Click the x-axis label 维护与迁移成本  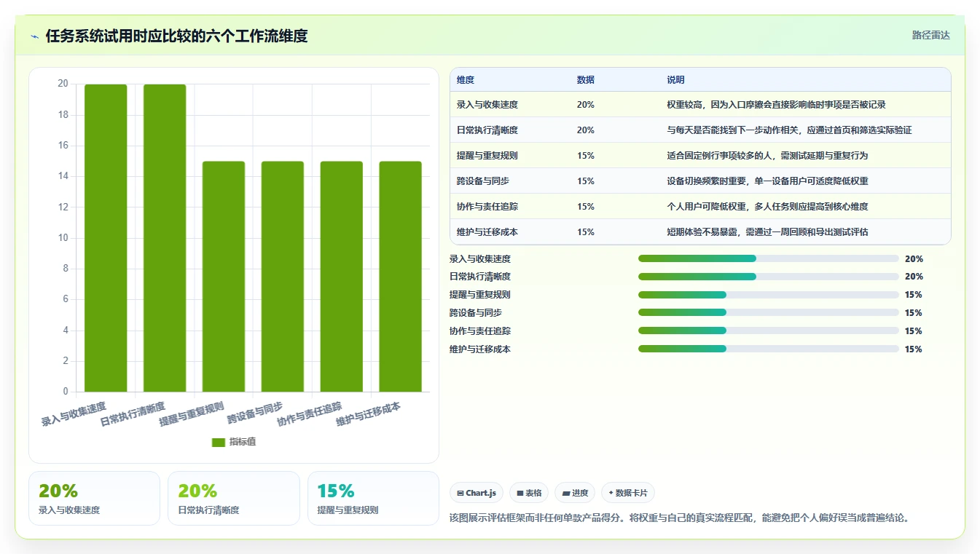[x=369, y=413]
